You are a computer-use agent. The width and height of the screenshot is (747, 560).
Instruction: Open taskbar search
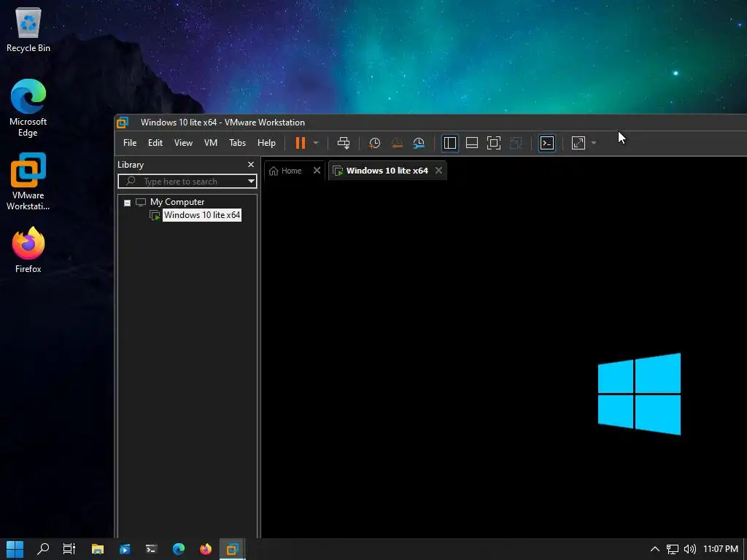pos(43,549)
